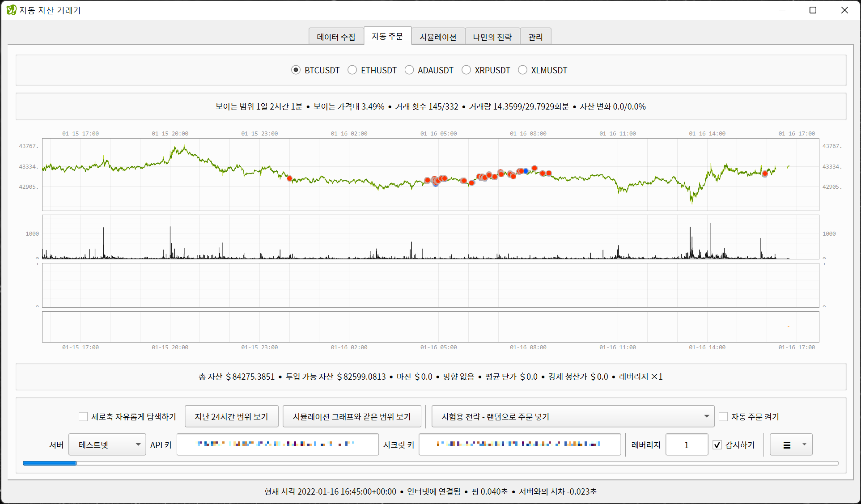Screen dimensions: 861x504
Task: Click the app logo in title bar
Action: [11, 10]
